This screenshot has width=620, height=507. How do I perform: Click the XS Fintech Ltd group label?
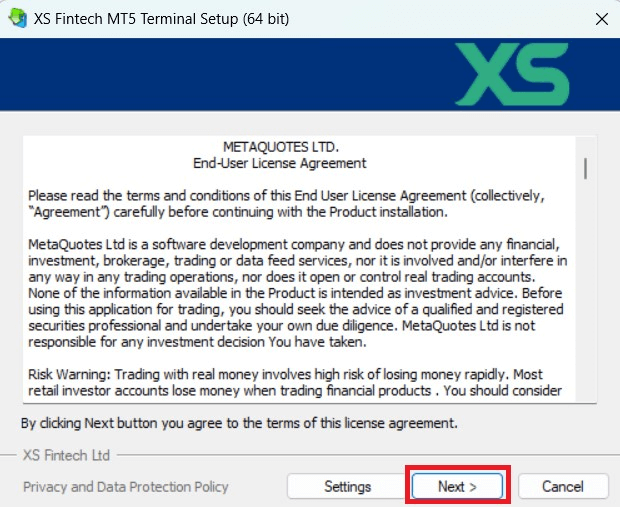pos(66,455)
